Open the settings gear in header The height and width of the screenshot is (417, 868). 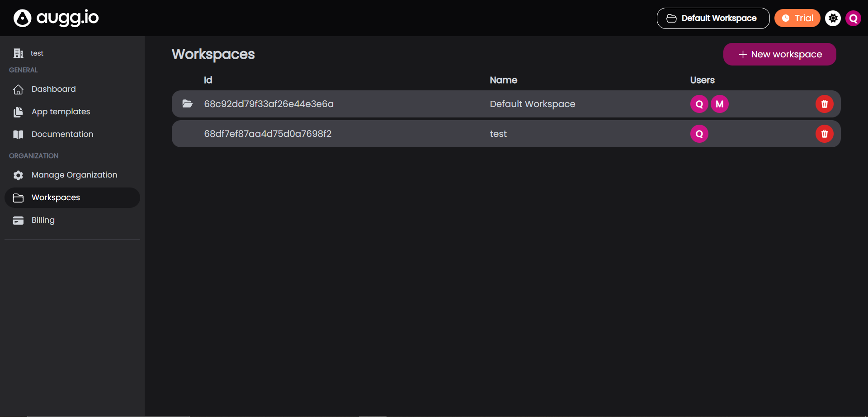coord(833,18)
